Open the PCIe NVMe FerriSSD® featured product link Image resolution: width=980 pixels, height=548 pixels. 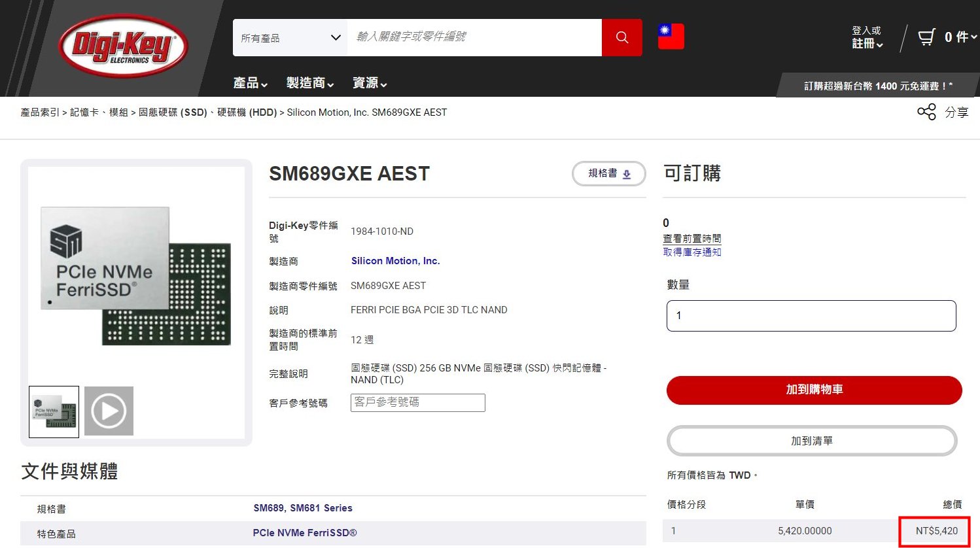point(305,533)
